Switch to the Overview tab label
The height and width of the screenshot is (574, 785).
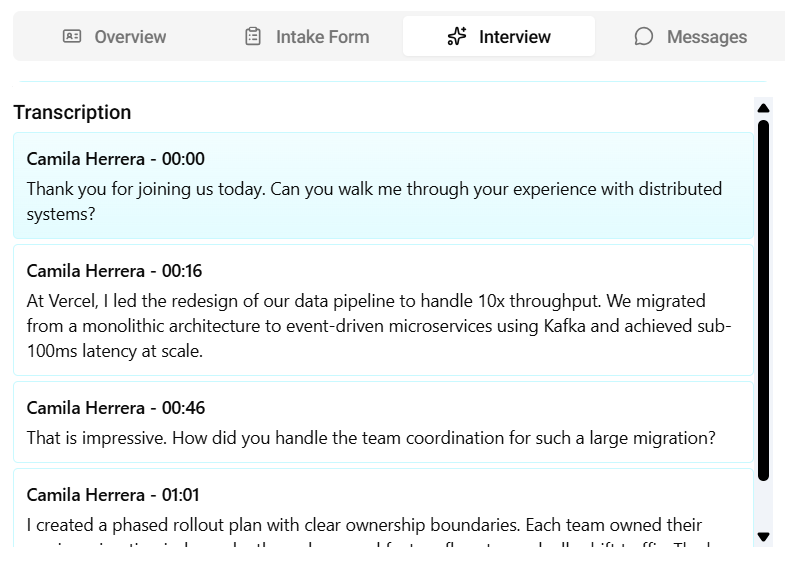tap(130, 37)
